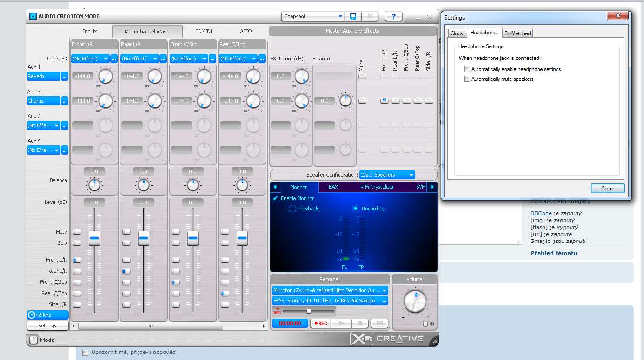
Task: Click the Reverb FX Return knob
Action: click(302, 76)
